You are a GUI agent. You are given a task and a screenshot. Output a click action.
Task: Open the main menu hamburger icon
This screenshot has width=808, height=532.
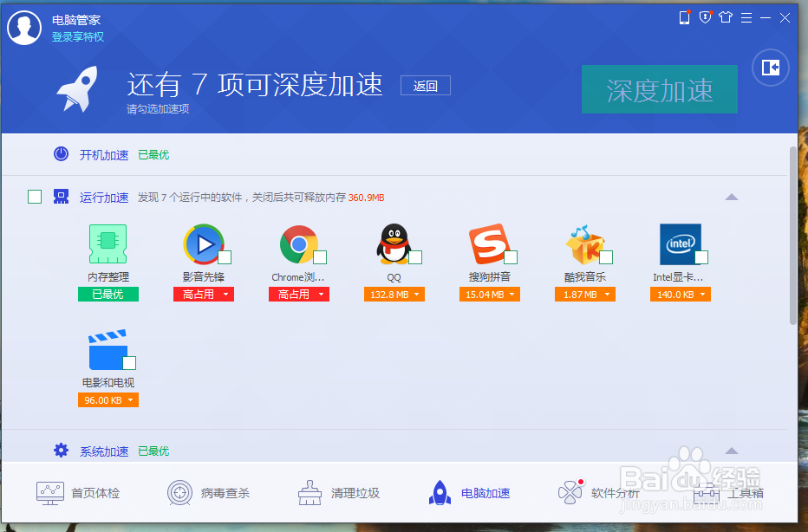746,18
